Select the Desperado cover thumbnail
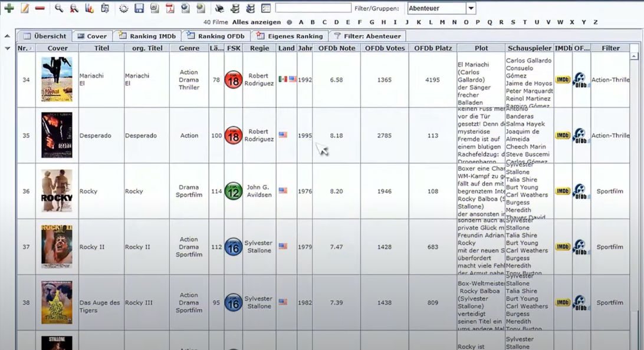644x350 pixels. tap(57, 135)
